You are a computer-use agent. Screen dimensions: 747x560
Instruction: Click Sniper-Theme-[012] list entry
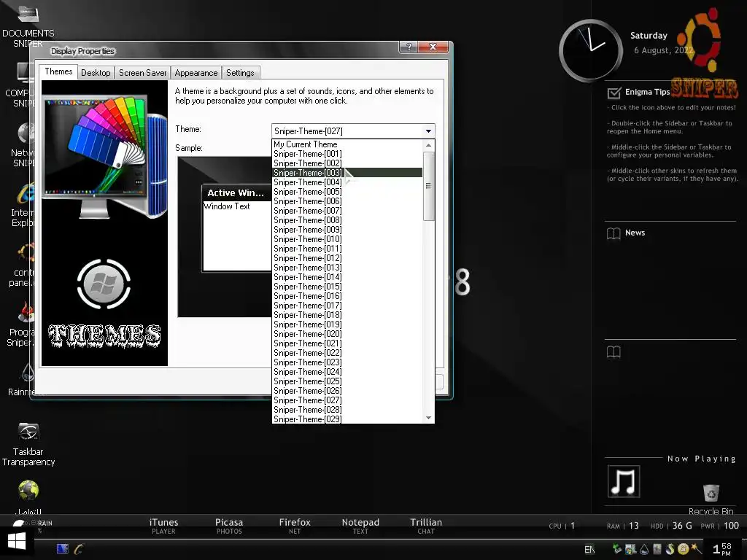pyautogui.click(x=347, y=258)
